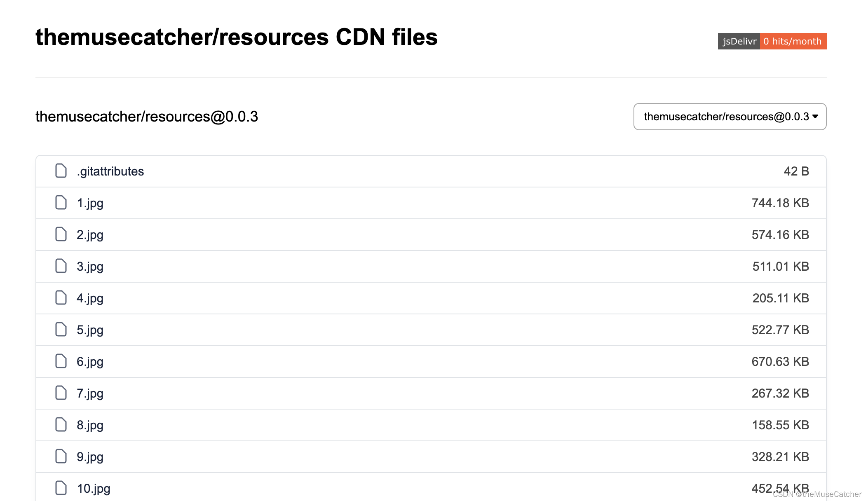Click the file icon next to 10.jpg
Screen dimensions: 868x501
click(x=61, y=488)
